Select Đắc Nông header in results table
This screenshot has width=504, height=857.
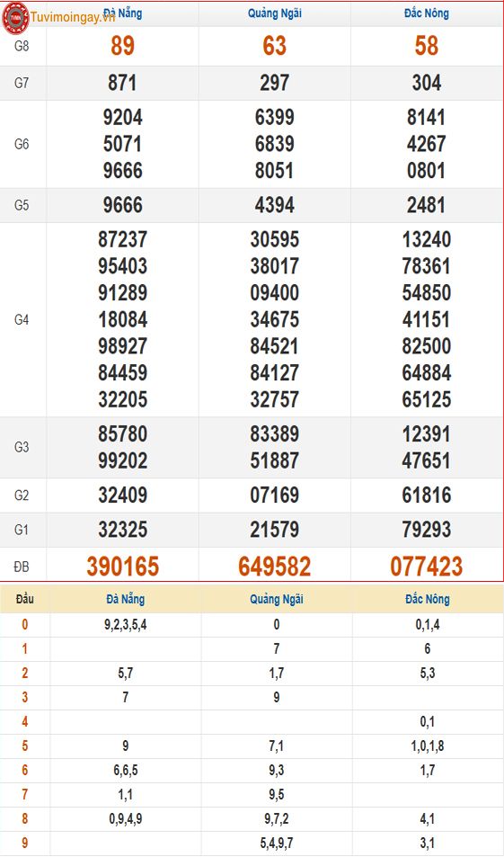(427, 13)
